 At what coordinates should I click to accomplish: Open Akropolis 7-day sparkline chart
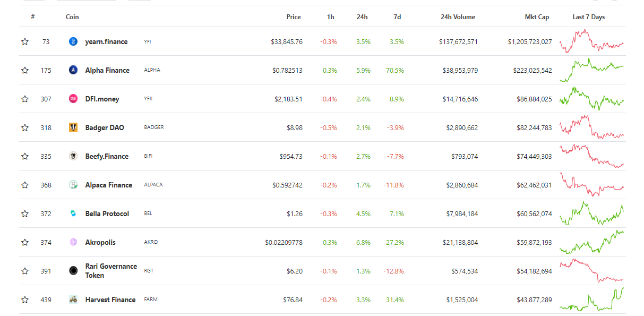click(x=591, y=242)
